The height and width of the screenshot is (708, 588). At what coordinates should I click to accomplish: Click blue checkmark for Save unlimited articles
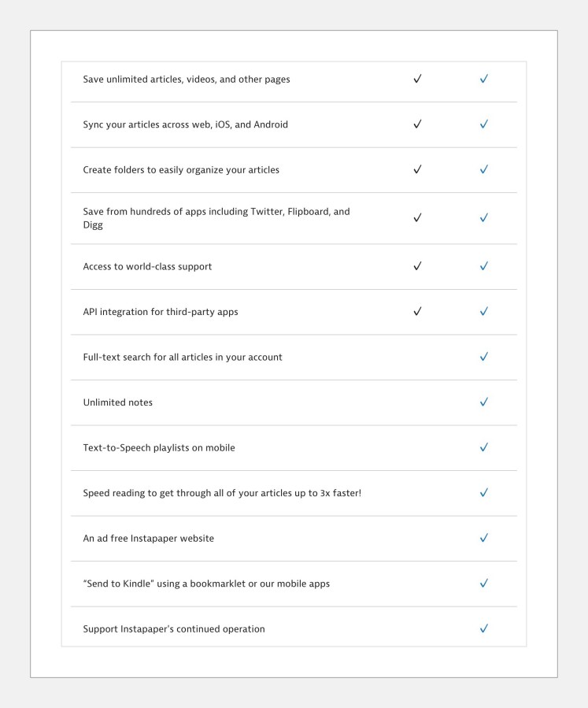(x=484, y=79)
